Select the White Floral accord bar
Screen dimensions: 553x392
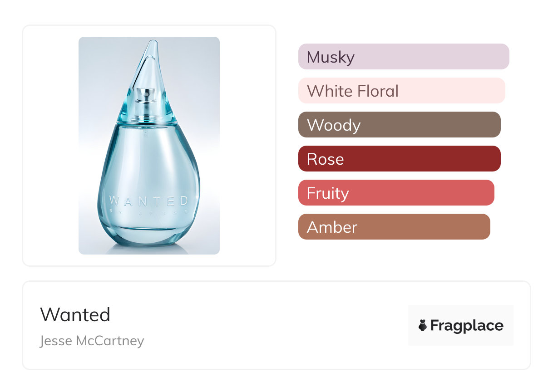[x=401, y=91]
